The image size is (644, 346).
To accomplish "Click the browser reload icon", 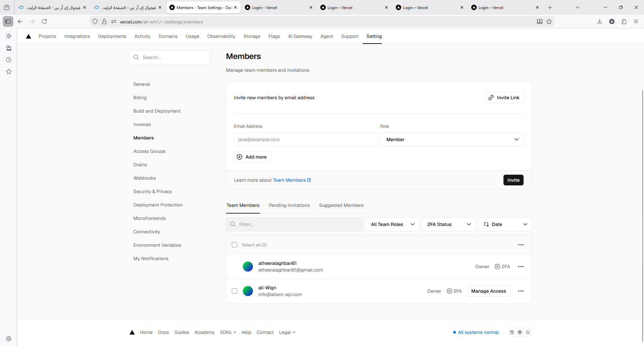I will [44, 21].
